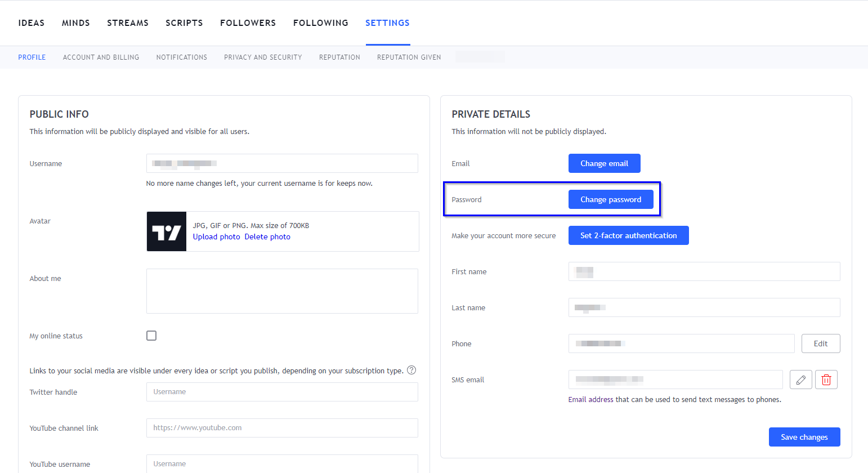868x473 pixels.
Task: Click the Change password button
Action: pos(611,199)
